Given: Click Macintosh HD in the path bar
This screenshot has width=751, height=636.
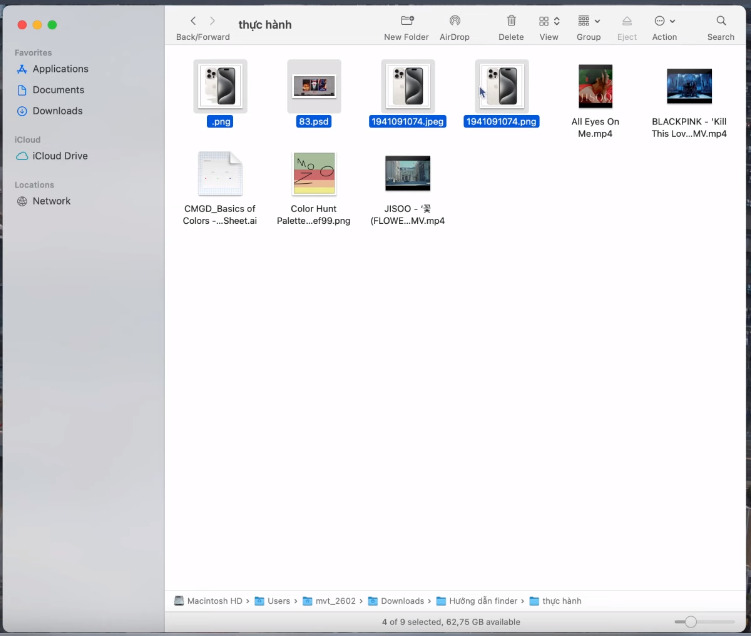Looking at the screenshot, I should [x=208, y=601].
